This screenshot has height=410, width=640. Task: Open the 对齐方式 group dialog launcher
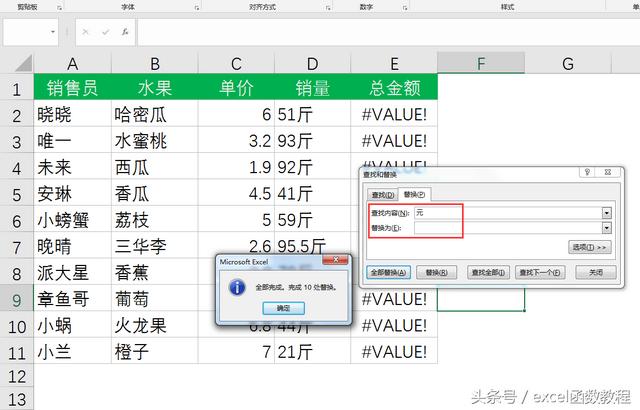click(328, 8)
